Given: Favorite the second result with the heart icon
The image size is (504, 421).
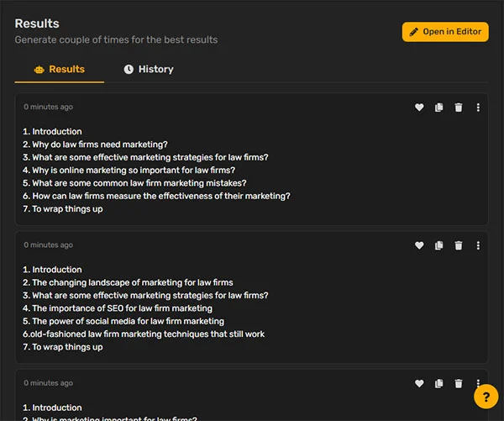Looking at the screenshot, I should pyautogui.click(x=419, y=245).
